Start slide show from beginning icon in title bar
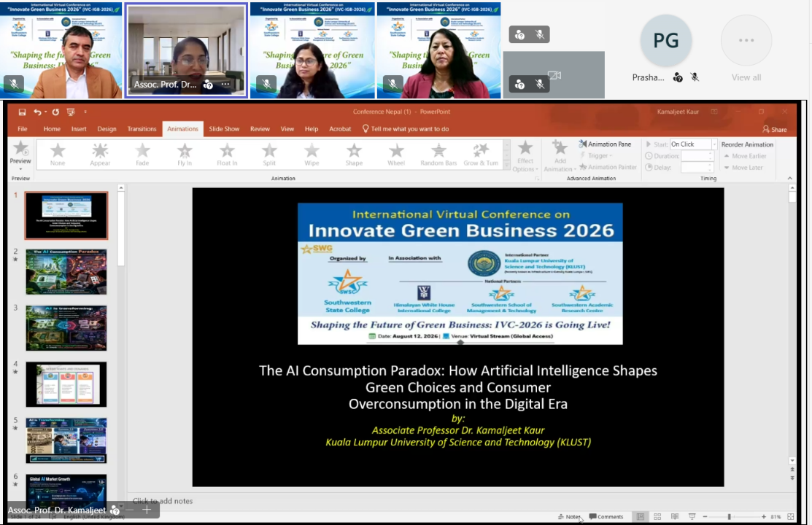This screenshot has height=525, width=812. (x=71, y=112)
